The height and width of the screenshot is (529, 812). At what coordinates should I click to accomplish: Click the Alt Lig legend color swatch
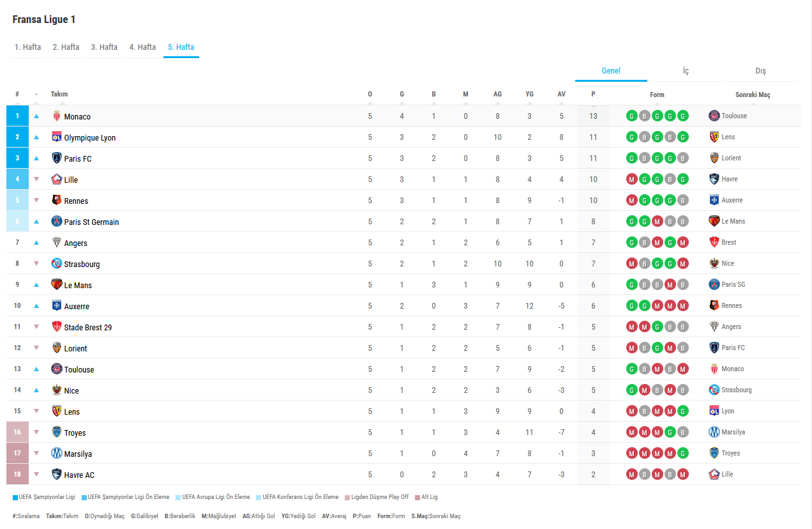coord(417,497)
